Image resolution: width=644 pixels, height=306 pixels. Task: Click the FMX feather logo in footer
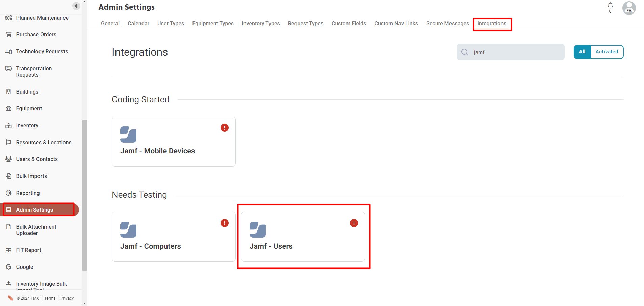tap(10, 298)
